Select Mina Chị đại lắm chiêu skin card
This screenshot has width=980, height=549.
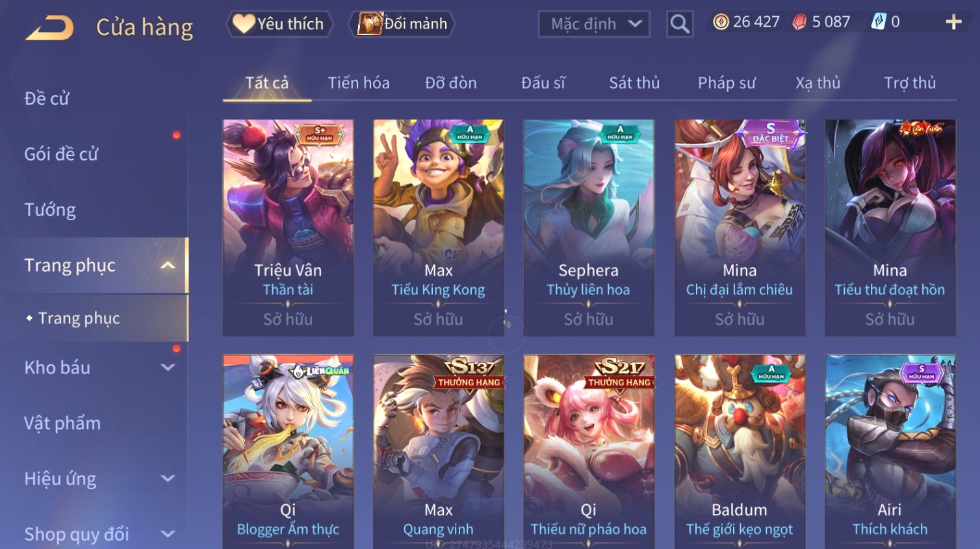click(x=740, y=227)
